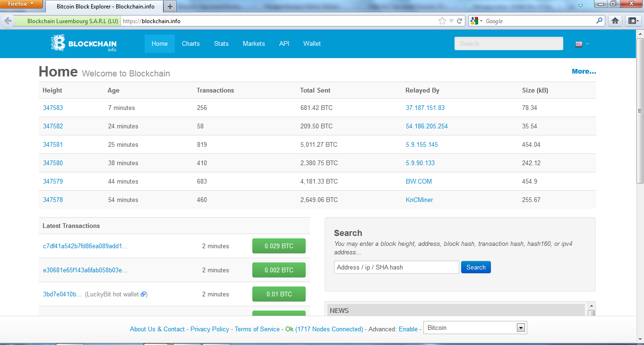The image size is (644, 345).
Task: Click the green 0.029 BTC button
Action: click(x=279, y=246)
